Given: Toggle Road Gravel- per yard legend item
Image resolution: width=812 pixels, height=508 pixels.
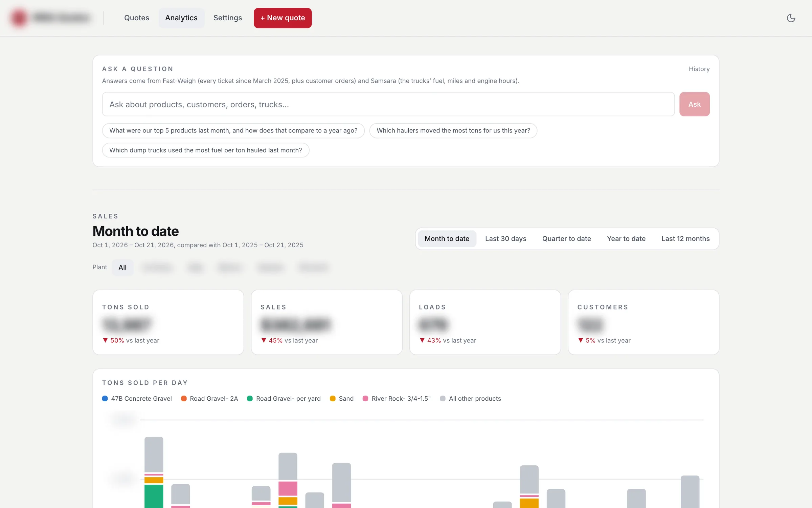Looking at the screenshot, I should coord(284,399).
